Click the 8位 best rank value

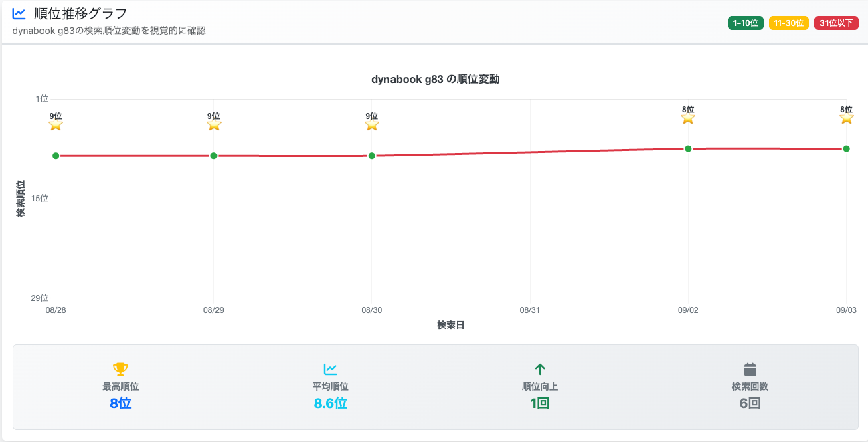(x=120, y=403)
